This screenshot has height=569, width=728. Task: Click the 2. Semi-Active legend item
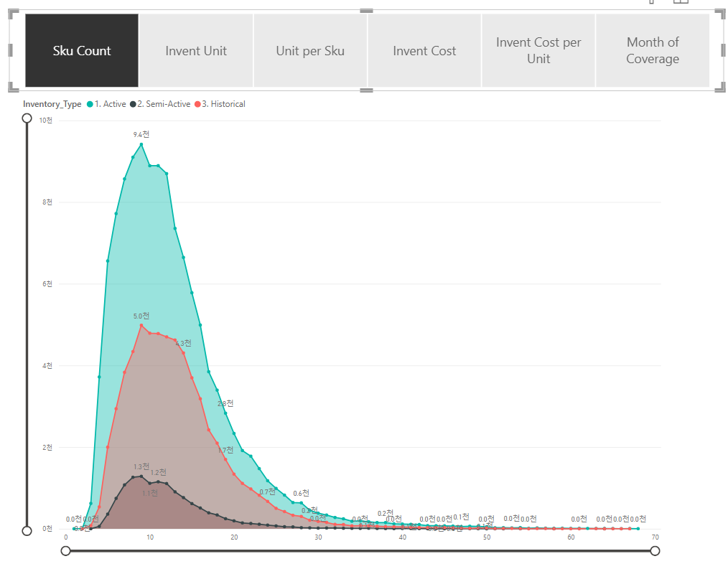pyautogui.click(x=160, y=104)
